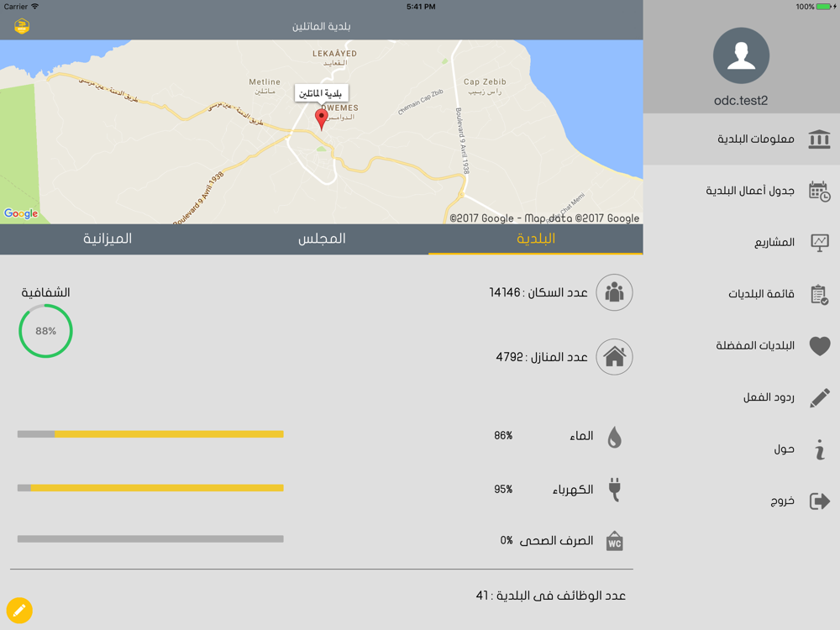
Task: Tap the logout arrow icon
Action: click(x=820, y=501)
